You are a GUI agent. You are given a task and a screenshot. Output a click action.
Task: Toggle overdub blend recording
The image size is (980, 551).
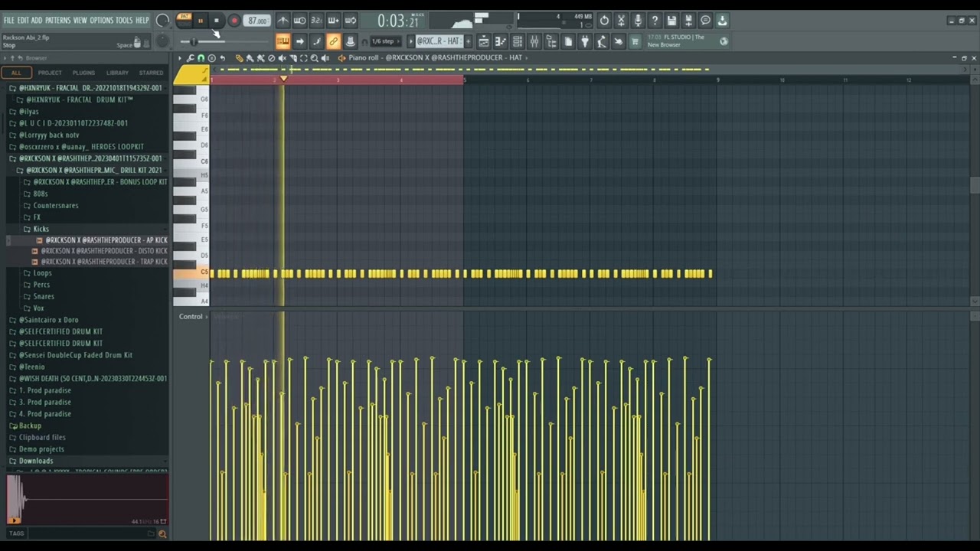click(x=333, y=21)
